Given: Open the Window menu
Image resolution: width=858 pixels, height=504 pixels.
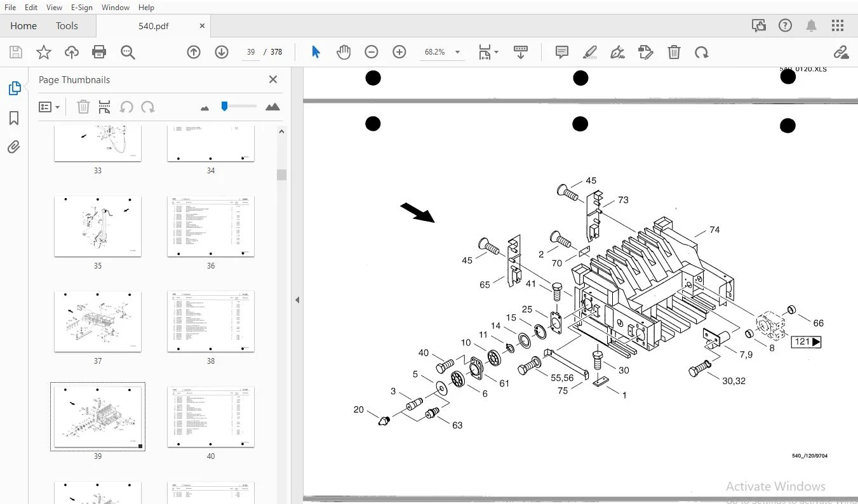Looking at the screenshot, I should tap(115, 7).
